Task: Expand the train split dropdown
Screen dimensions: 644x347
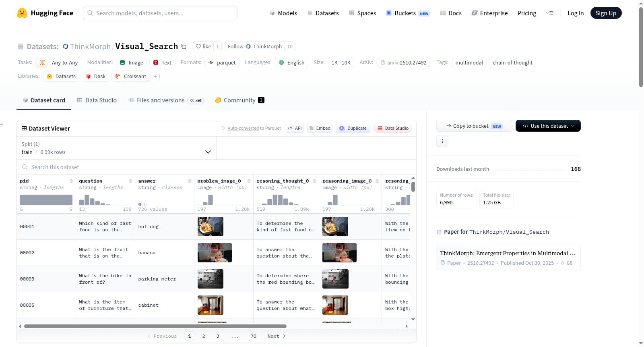Action: pos(116,148)
